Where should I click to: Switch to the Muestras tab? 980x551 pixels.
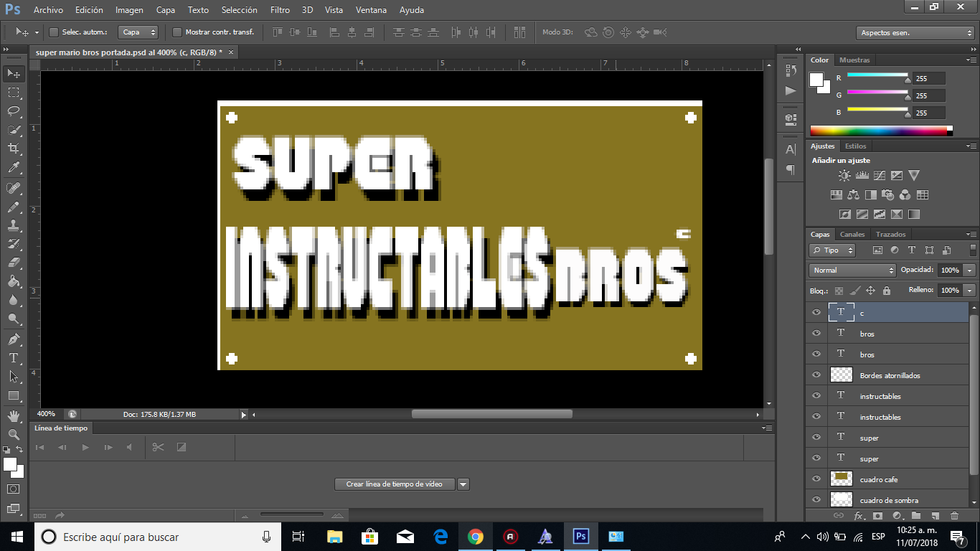coord(854,60)
